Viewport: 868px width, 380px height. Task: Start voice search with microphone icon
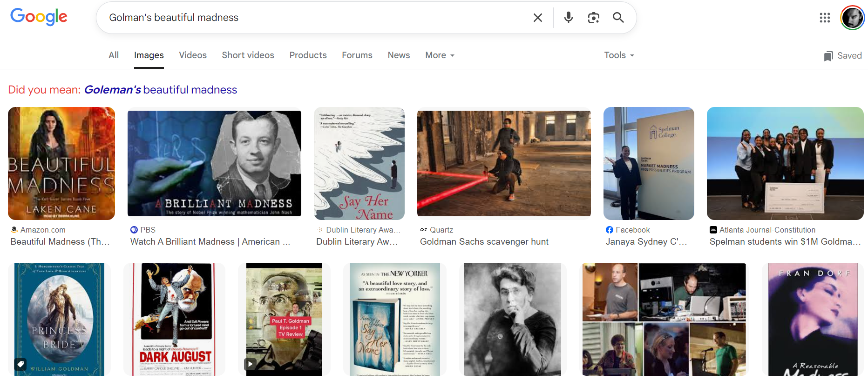(568, 18)
